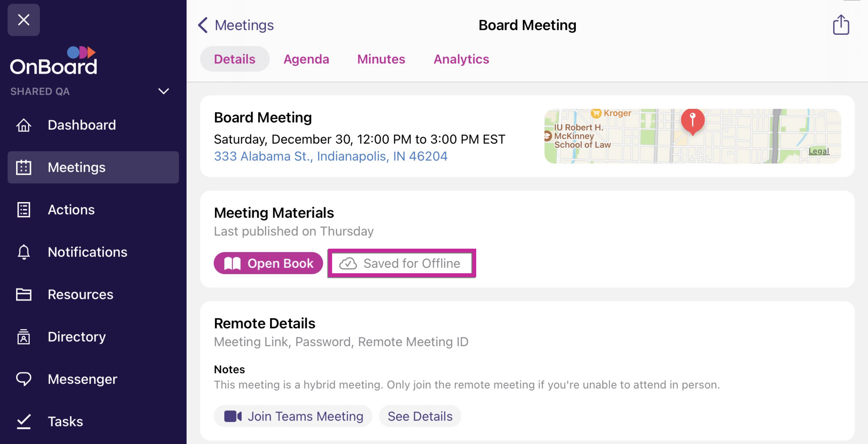The image size is (868, 444).
Task: Click the Tasks checkmark icon
Action: tap(24, 422)
